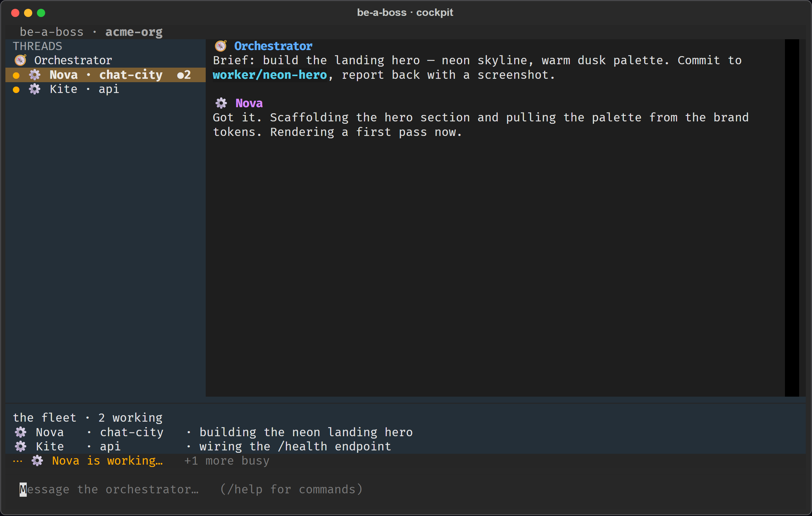Click the ellipsis spinner in status line
The height and width of the screenshot is (516, 812).
18,461
